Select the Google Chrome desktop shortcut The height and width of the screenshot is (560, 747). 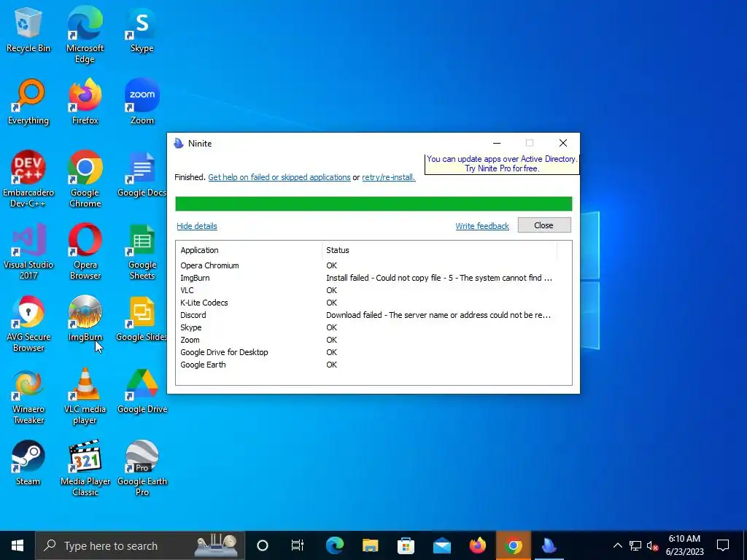85,179
